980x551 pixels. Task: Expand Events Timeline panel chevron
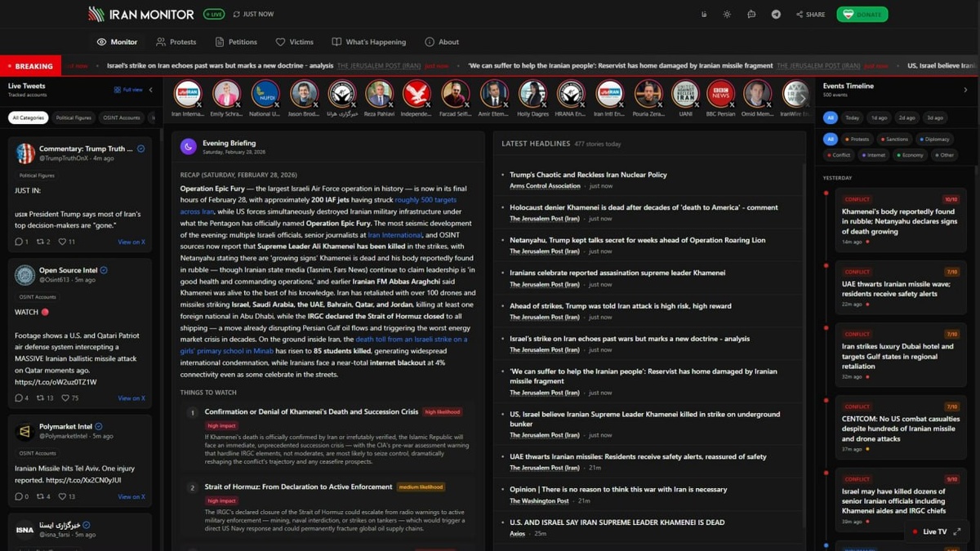tap(965, 90)
